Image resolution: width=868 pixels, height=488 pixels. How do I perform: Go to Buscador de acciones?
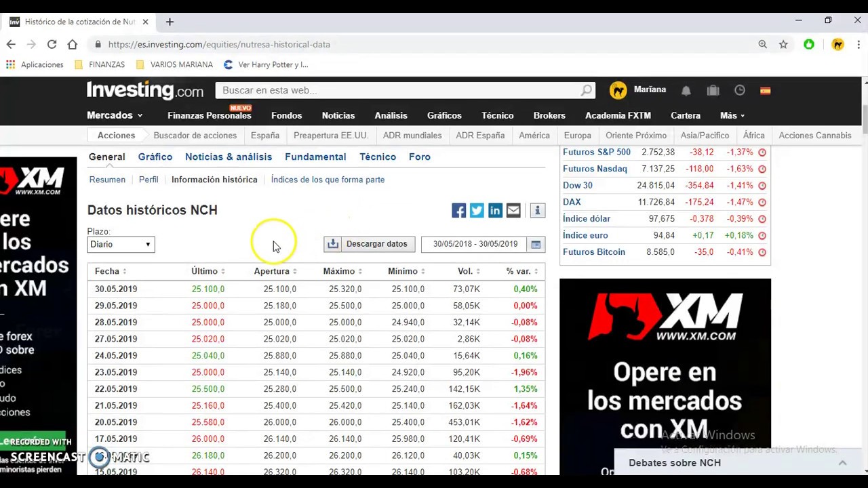[195, 136]
